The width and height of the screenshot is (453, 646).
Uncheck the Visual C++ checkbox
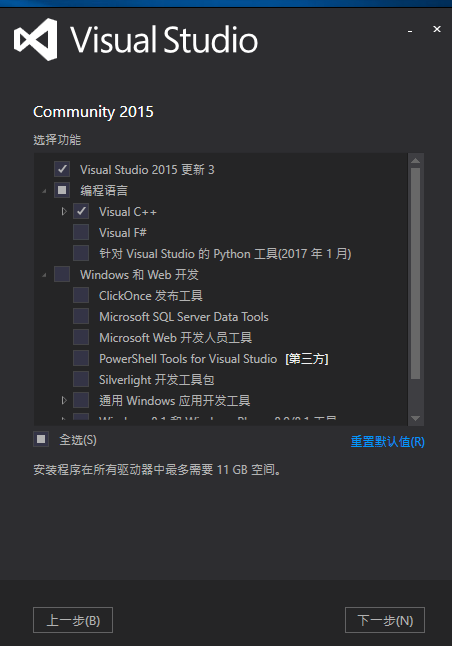81,211
